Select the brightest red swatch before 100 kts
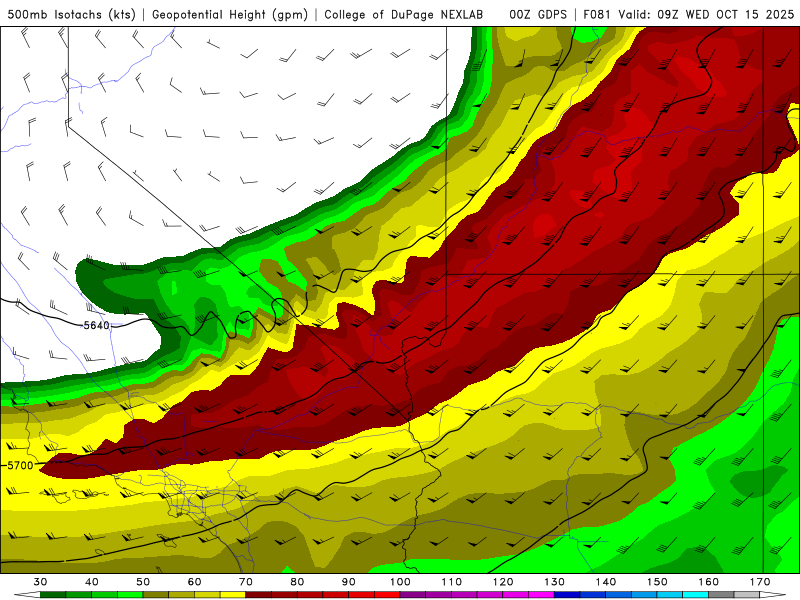The image size is (800, 600). click(387, 595)
